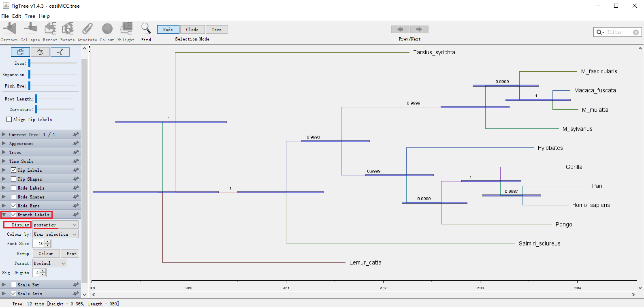This screenshot has height=307, width=644.
Task: Go to previous with left arrow button
Action: pyautogui.click(x=400, y=29)
